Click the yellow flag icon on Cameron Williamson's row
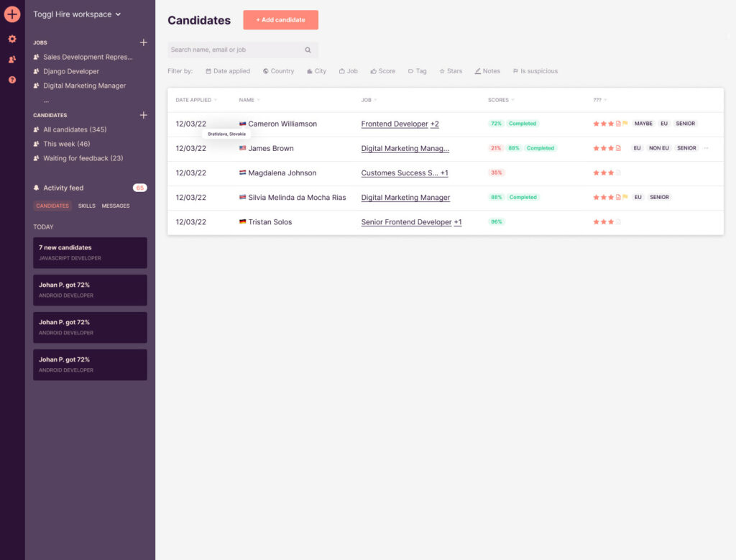This screenshot has height=560, width=736. coord(625,123)
